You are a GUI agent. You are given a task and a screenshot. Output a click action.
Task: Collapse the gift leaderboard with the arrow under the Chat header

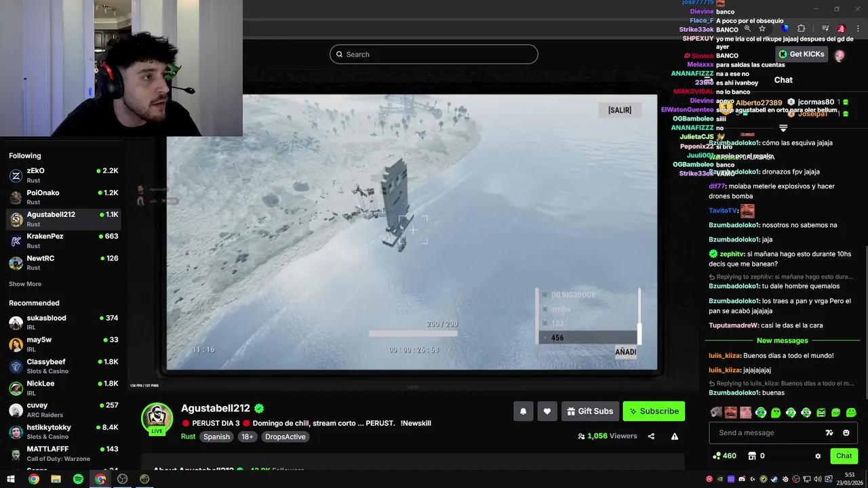(783, 127)
